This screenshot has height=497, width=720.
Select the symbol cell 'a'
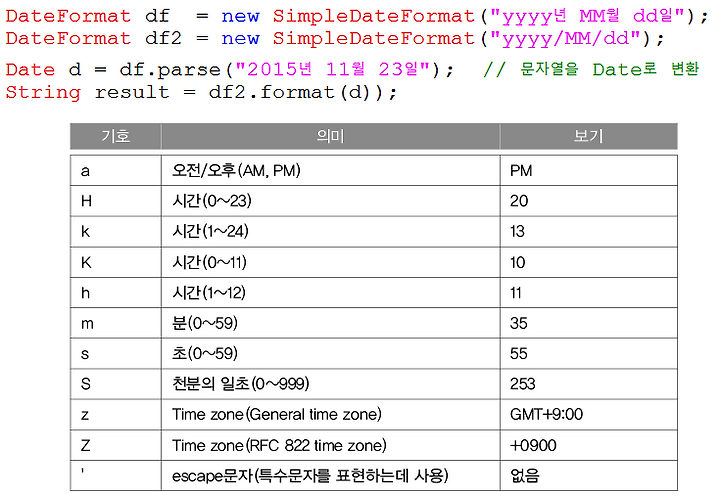point(116,171)
